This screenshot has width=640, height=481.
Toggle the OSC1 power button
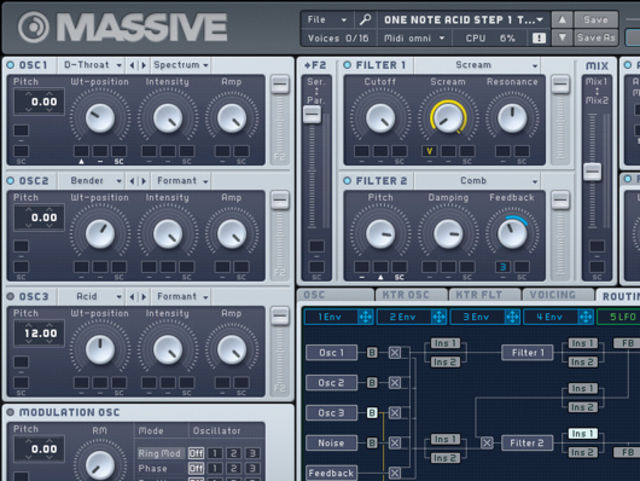[10, 65]
